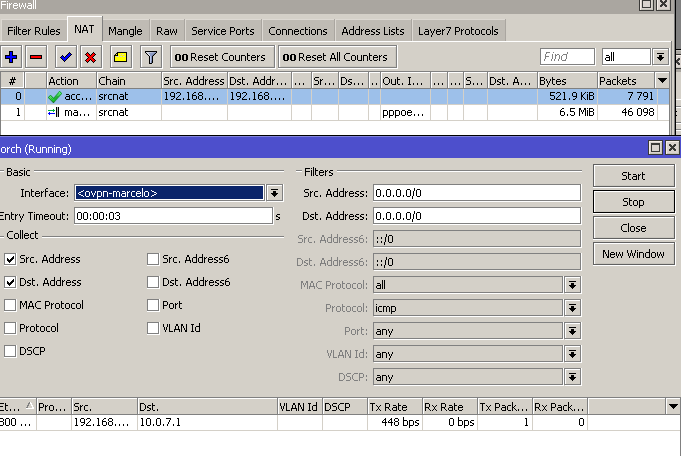Screen dimensions: 681x456
Task: Select torch entry with Dst. 10.0.7.1
Action: pos(339,423)
